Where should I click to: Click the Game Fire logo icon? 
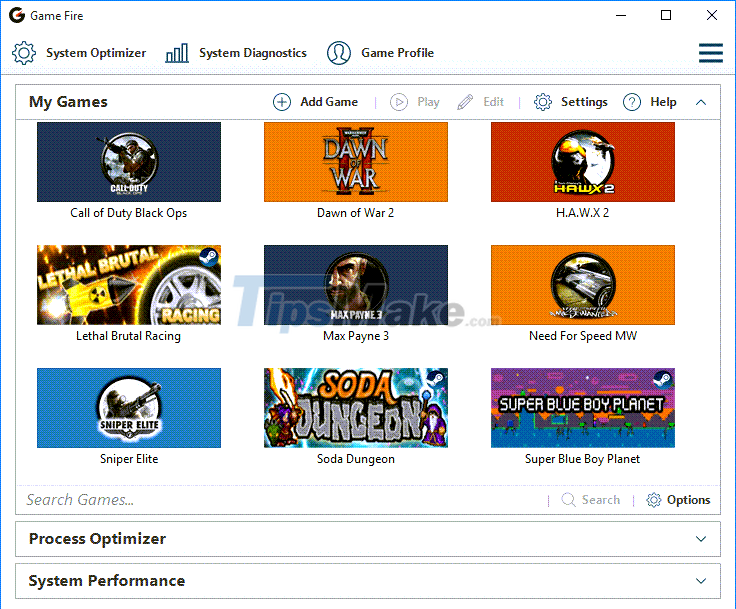click(x=17, y=15)
